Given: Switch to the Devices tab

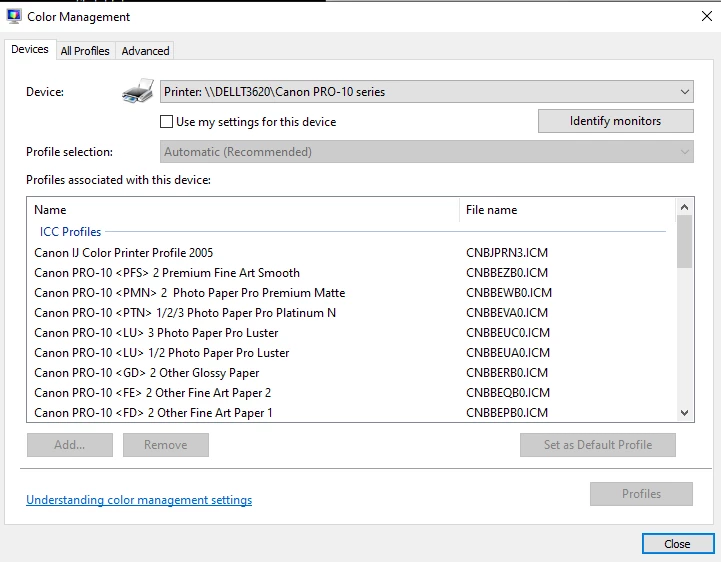Looking at the screenshot, I should coord(30,49).
